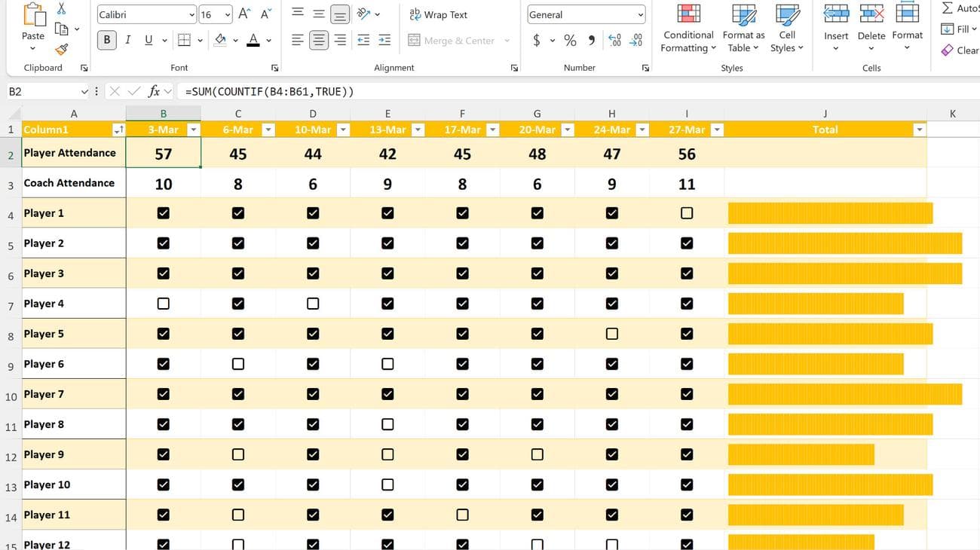The height and width of the screenshot is (550, 980).
Task: Uncheck Player 1 attendance for 24-Mar
Action: click(611, 212)
